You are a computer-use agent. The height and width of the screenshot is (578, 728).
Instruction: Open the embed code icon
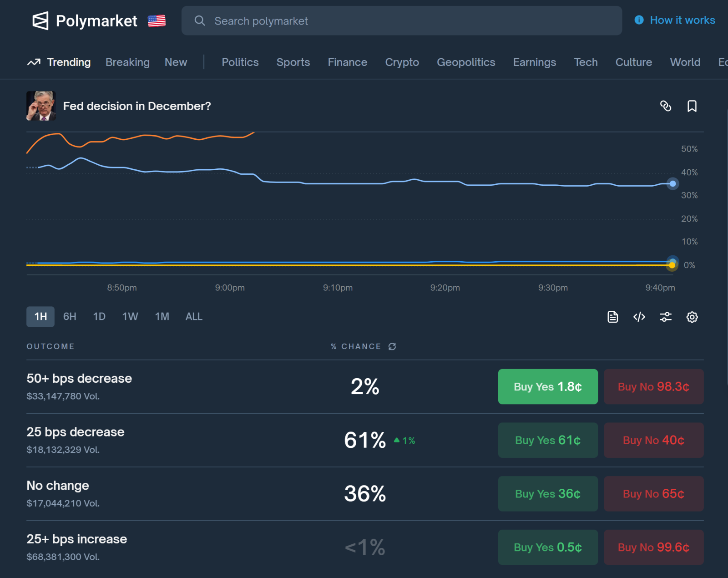pos(639,317)
